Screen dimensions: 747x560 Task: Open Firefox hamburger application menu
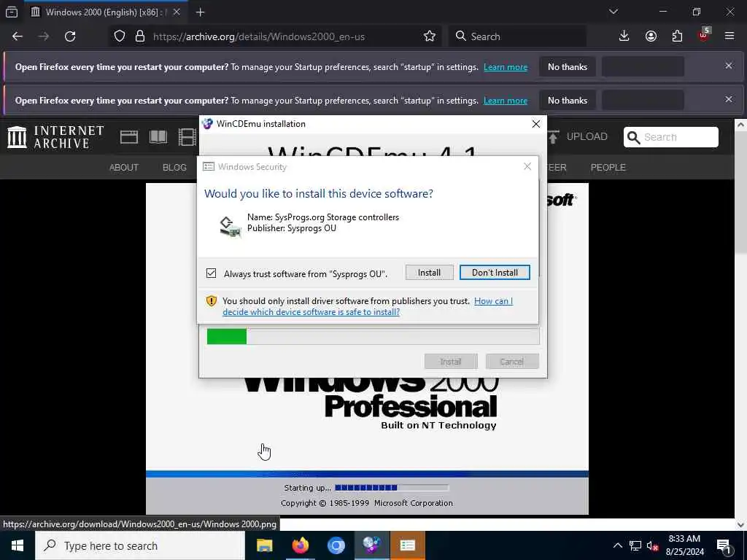[x=729, y=36]
